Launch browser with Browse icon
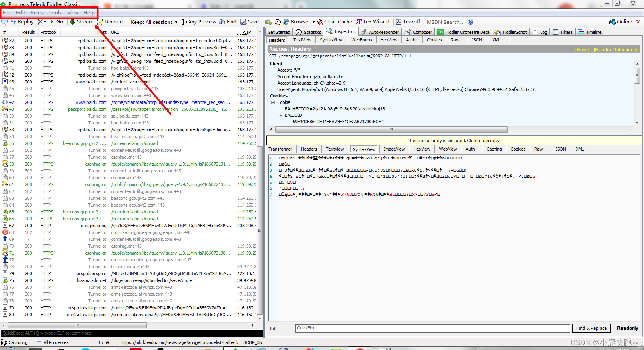 coord(296,22)
